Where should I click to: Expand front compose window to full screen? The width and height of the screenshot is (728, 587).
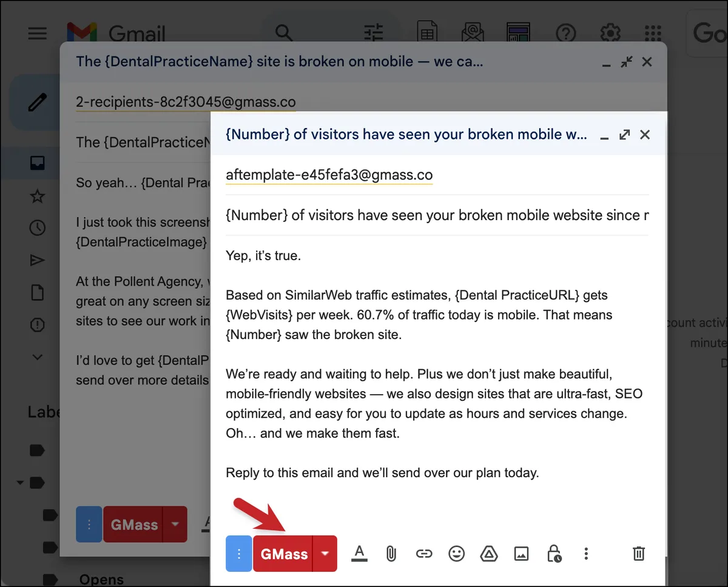coord(624,135)
